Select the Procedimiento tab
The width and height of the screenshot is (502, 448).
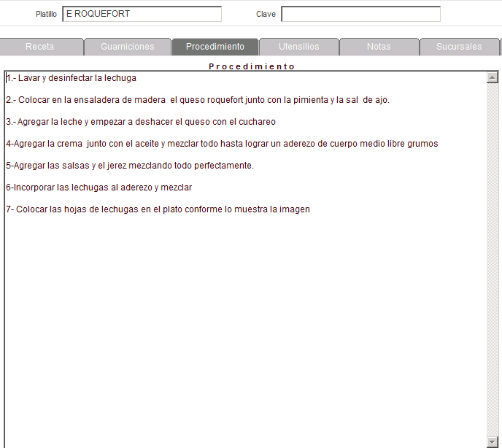tap(215, 47)
